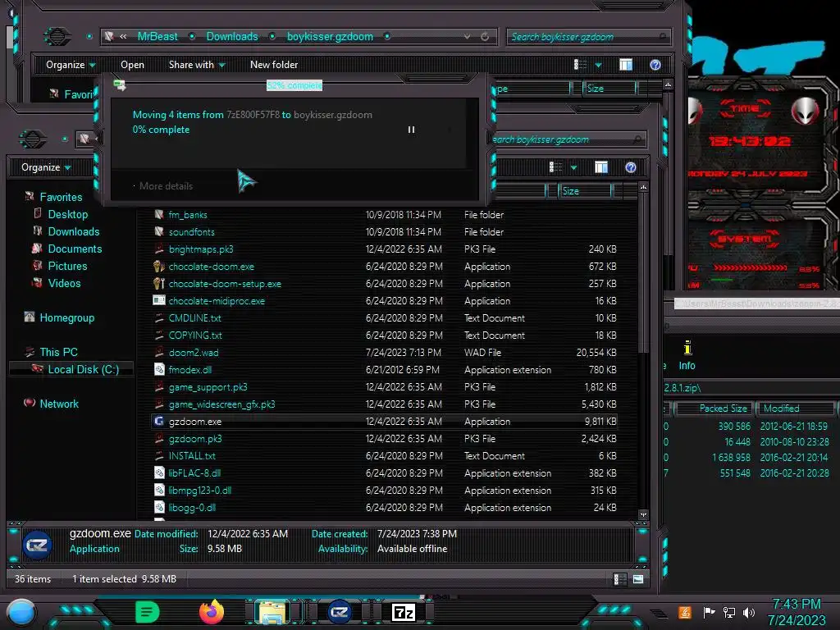This screenshot has width=840, height=630.
Task: Select game_support.pk3 file
Action: [208, 387]
